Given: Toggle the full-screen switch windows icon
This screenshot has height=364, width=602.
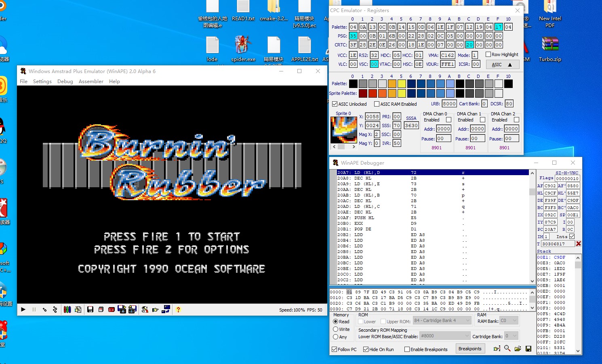Looking at the screenshot, I should point(166,310).
